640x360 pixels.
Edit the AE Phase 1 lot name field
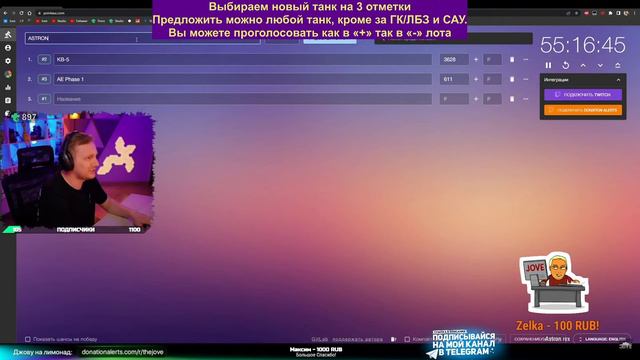[x=242, y=79]
